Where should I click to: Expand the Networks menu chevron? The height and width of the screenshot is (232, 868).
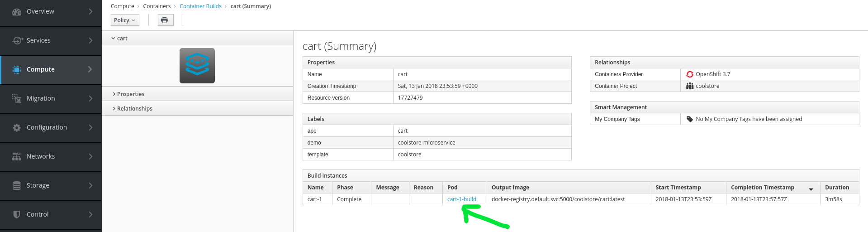tap(90, 156)
